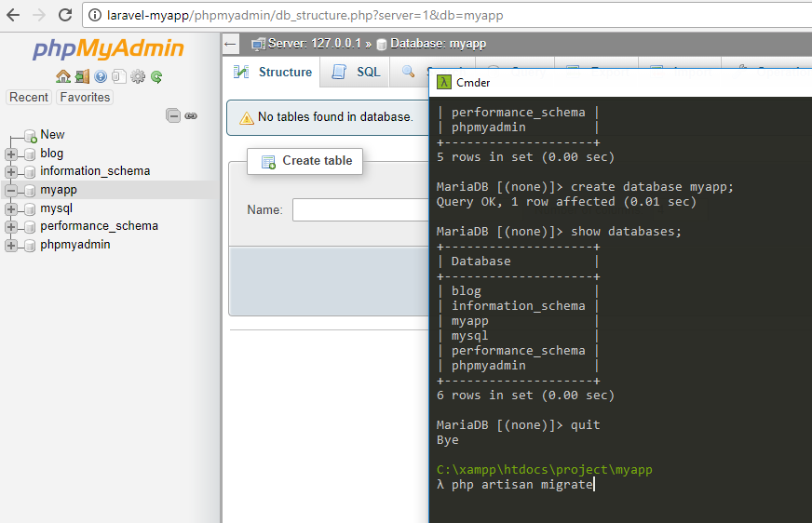Click Database: myapp breadcrumb link
This screenshot has height=523, width=812.
point(438,44)
